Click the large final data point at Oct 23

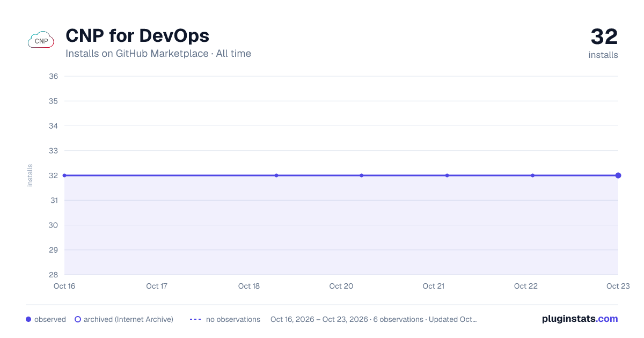coord(618,175)
